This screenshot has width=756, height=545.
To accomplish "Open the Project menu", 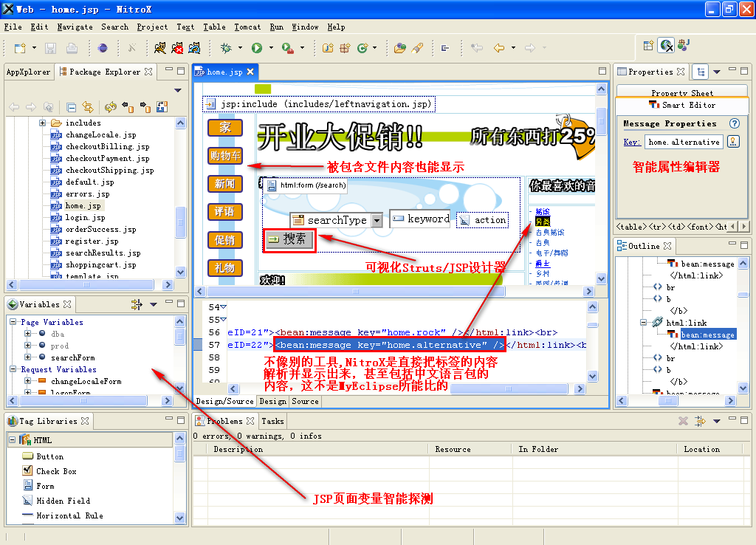I will pyautogui.click(x=152, y=27).
